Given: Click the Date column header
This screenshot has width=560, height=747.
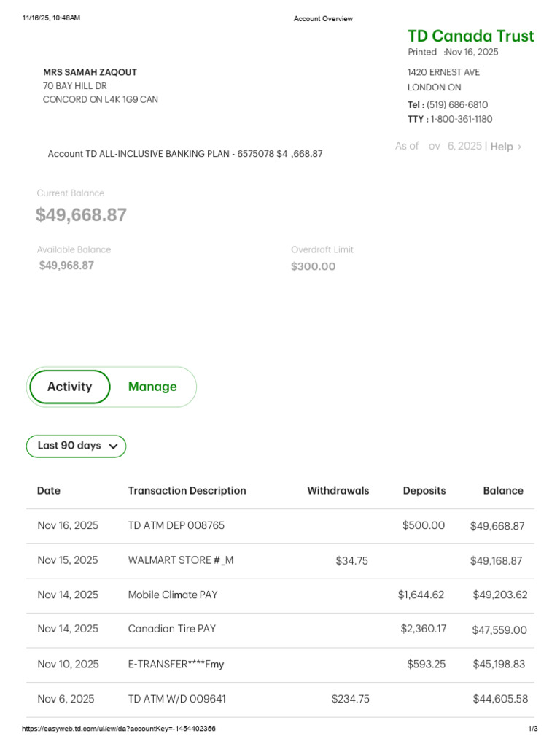Looking at the screenshot, I should point(49,491).
